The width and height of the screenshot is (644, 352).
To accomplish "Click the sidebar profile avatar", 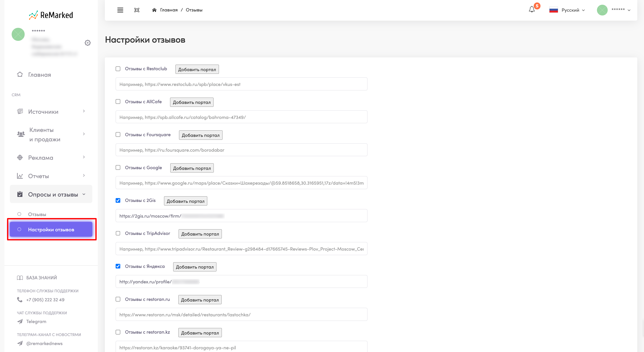I will [18, 34].
